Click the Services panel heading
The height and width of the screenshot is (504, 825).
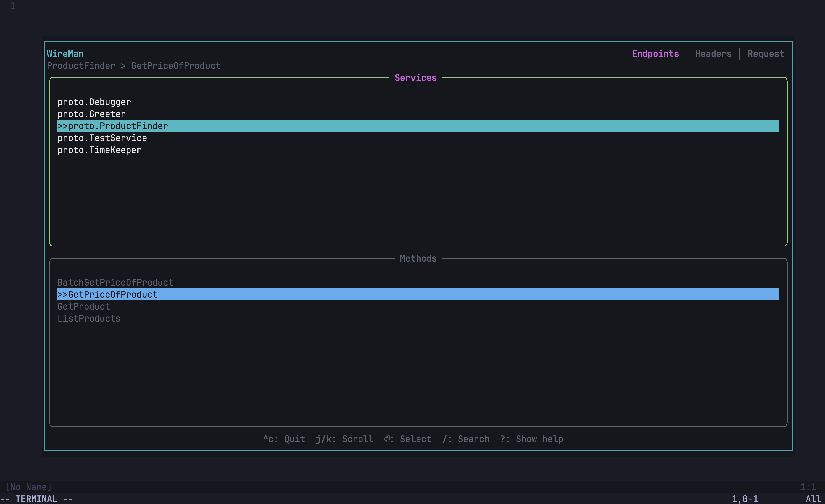415,78
